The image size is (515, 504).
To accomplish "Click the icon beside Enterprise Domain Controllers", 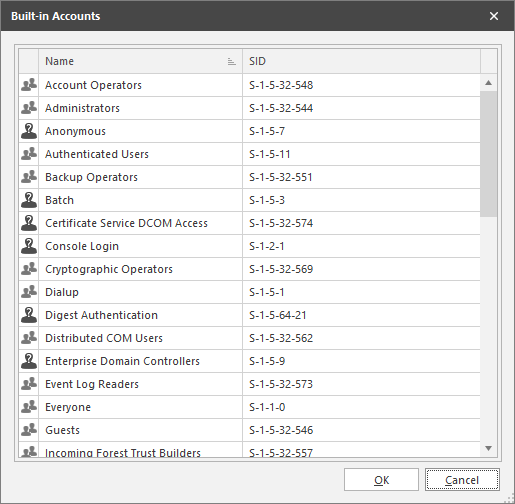I will click(29, 361).
